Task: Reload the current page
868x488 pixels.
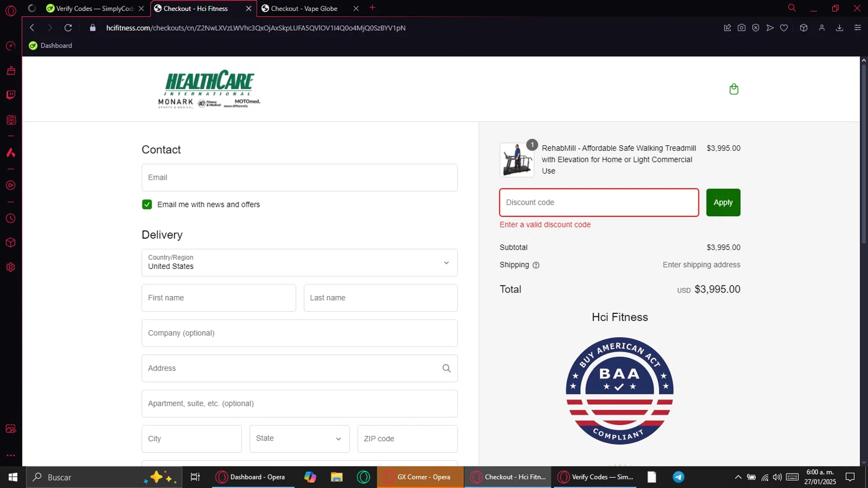Action: tap(68, 28)
